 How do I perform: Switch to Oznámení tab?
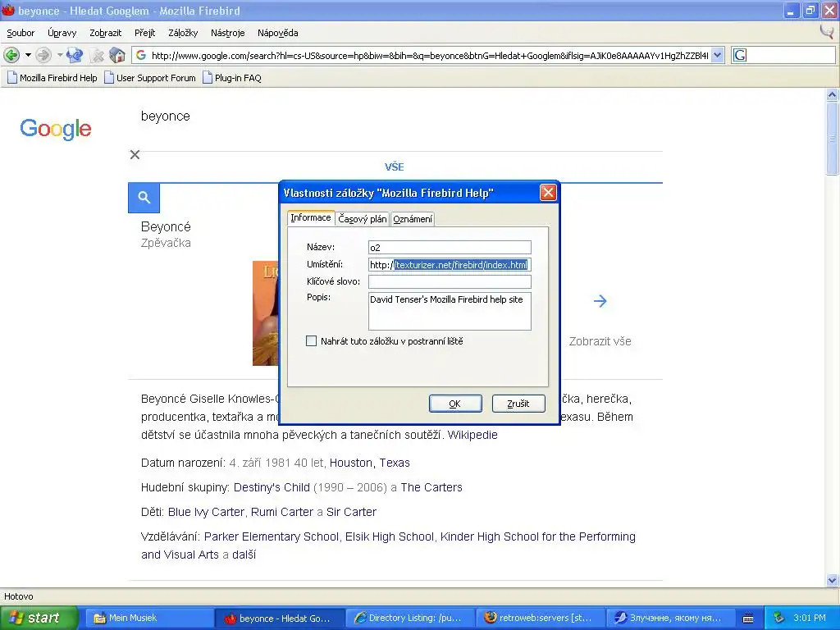pyautogui.click(x=413, y=218)
